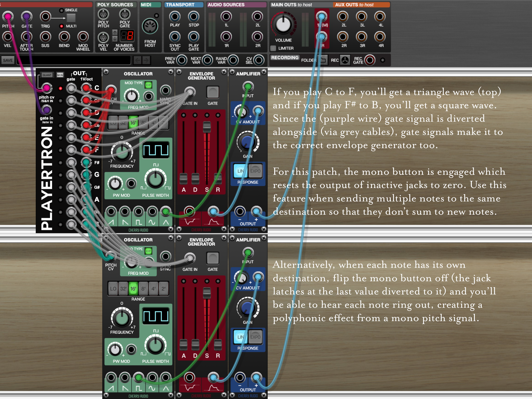Screen dimensions: 532x399
Task: Click the AUX OUTS 2L jack
Action: pyautogui.click(x=343, y=17)
